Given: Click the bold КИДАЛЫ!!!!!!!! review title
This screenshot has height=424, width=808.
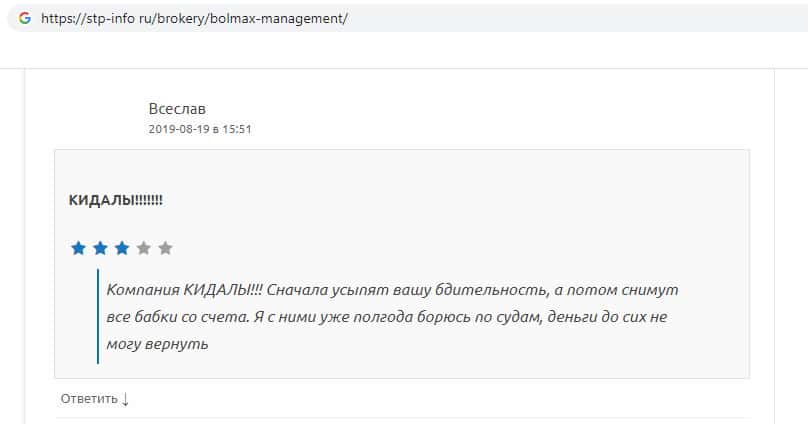Looking at the screenshot, I should click(115, 200).
